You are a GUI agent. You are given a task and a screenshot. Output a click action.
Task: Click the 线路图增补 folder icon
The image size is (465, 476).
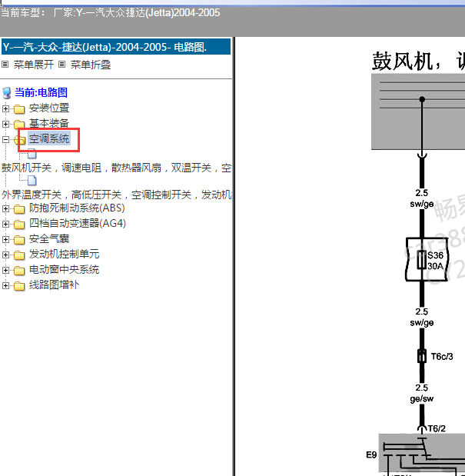click(19, 286)
